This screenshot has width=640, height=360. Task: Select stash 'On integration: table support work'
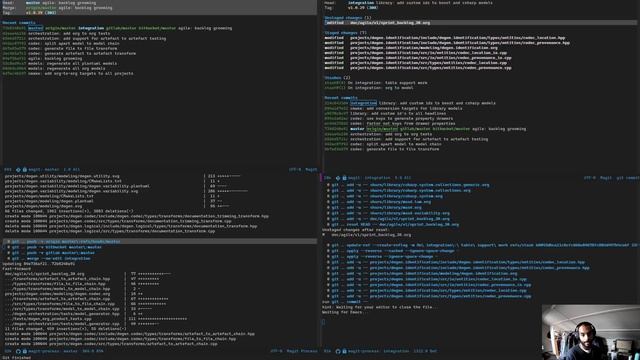coord(376,83)
